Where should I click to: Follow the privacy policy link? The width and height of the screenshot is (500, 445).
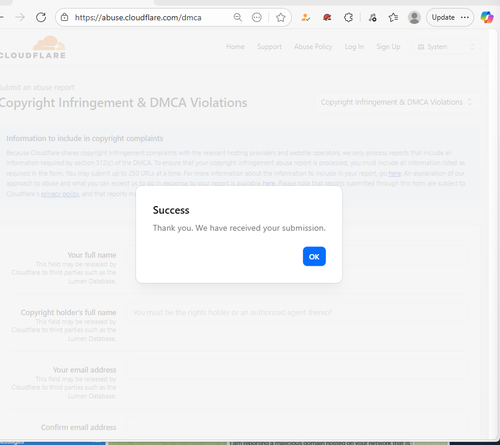point(60,194)
